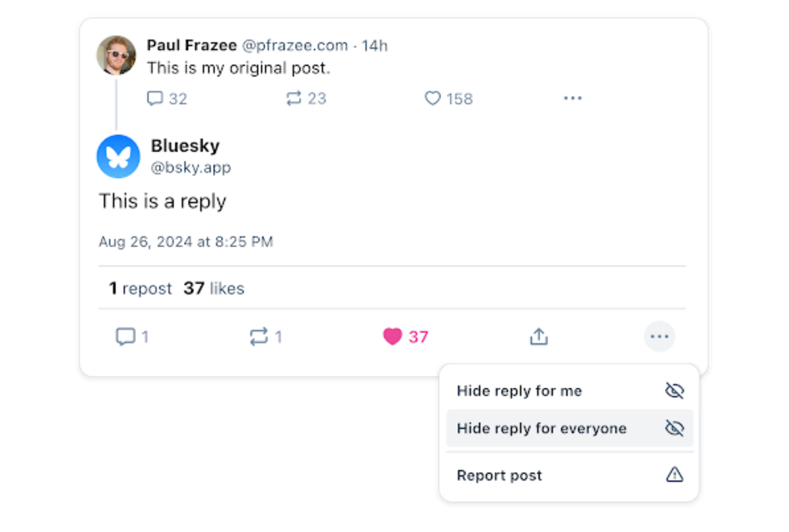View the 37 likes list
The height and width of the screenshot is (532, 789).
click(x=214, y=288)
